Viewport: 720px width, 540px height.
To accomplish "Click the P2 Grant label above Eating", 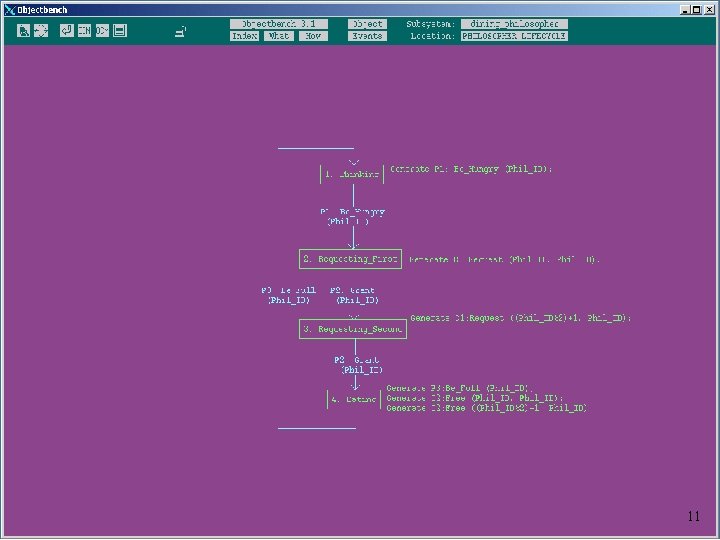I will point(359,365).
